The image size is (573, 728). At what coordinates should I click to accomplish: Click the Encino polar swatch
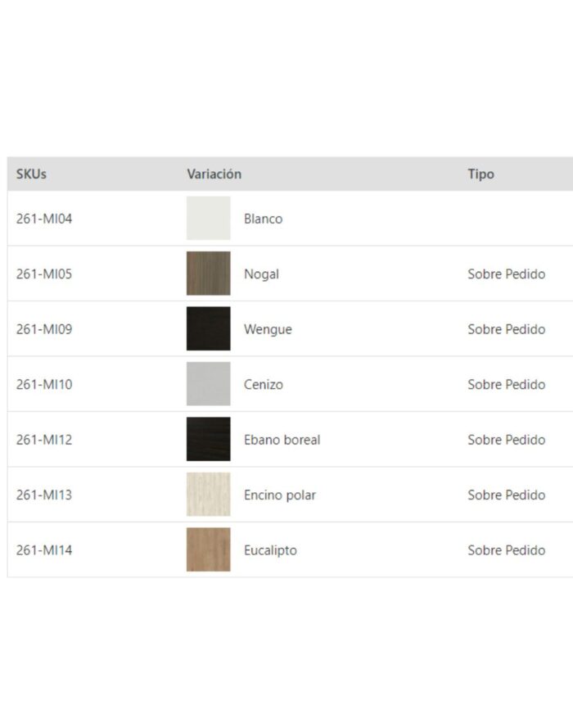[x=208, y=495]
